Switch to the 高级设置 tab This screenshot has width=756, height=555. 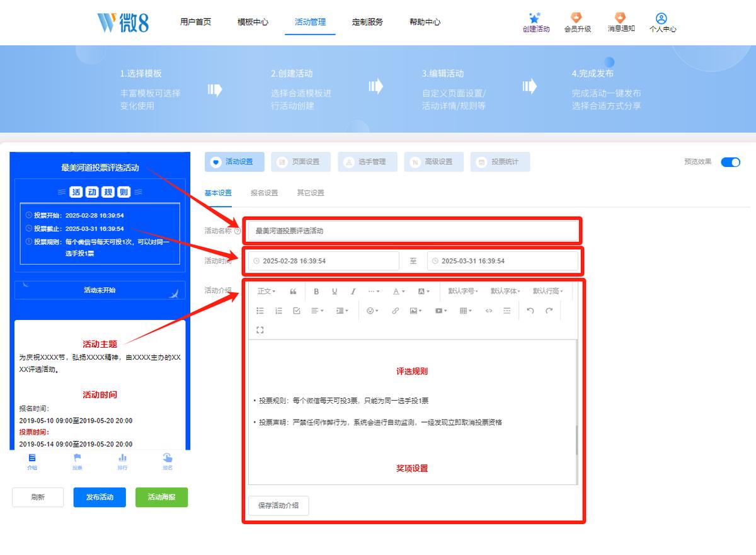434,162
